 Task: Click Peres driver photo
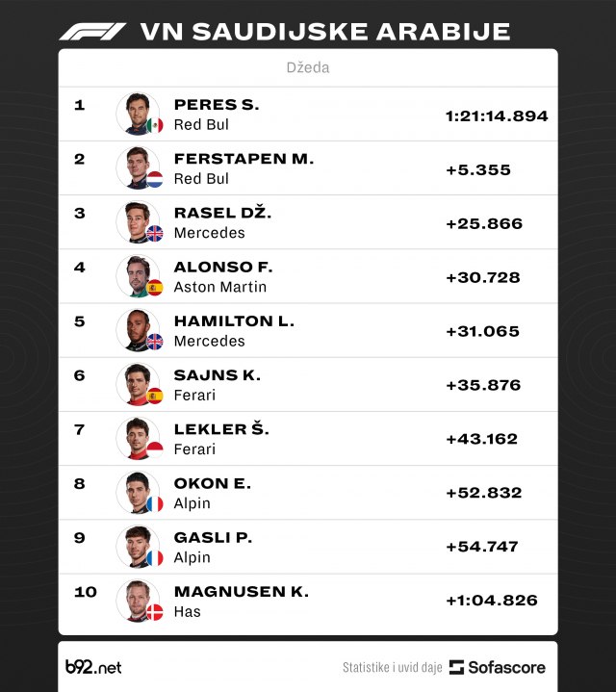136,114
